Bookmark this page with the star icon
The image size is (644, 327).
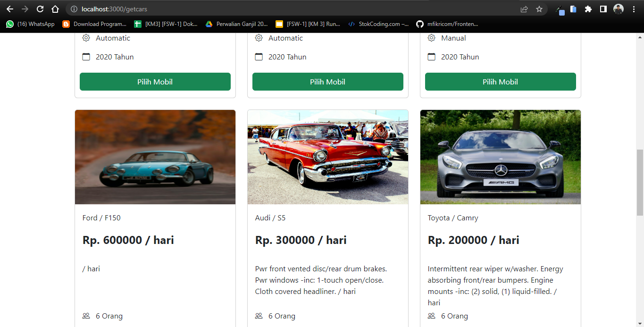coord(539,9)
